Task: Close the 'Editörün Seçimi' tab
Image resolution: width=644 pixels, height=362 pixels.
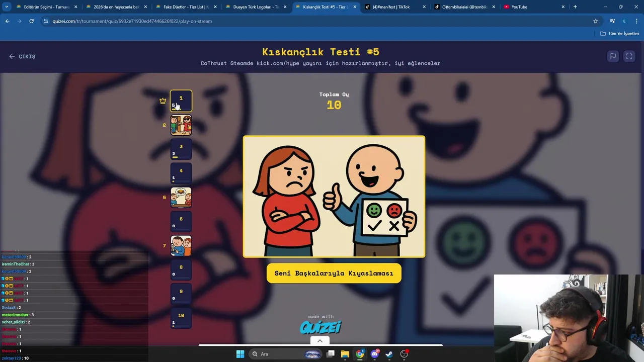Action: [75, 7]
